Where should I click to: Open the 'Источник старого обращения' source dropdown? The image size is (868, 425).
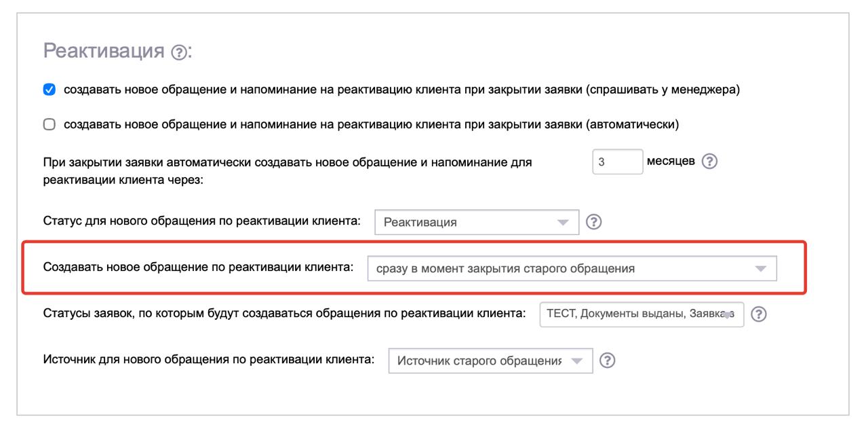[480, 360]
